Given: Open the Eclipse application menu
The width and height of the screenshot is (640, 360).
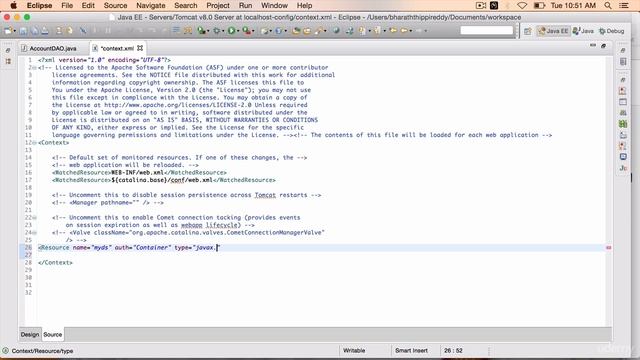Looking at the screenshot, I should [x=40, y=6].
